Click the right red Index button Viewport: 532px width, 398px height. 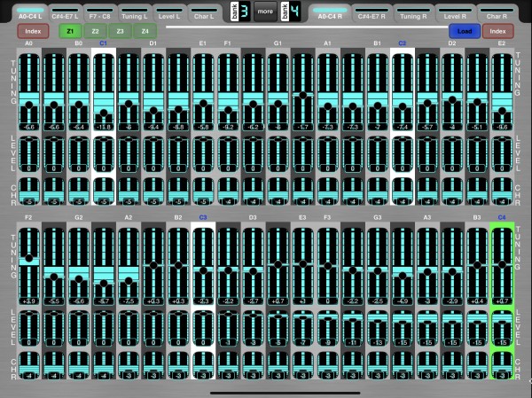pos(497,31)
